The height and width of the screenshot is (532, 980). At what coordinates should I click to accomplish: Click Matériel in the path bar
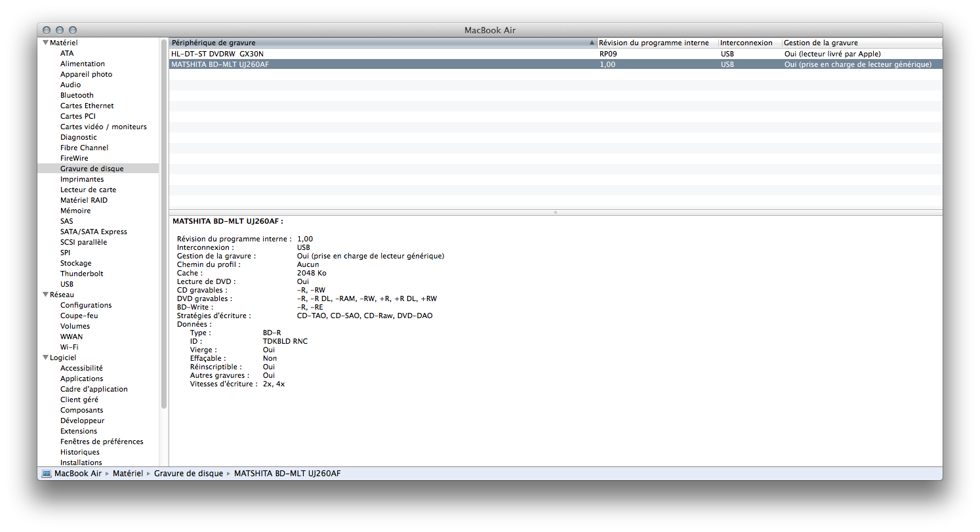click(128, 474)
